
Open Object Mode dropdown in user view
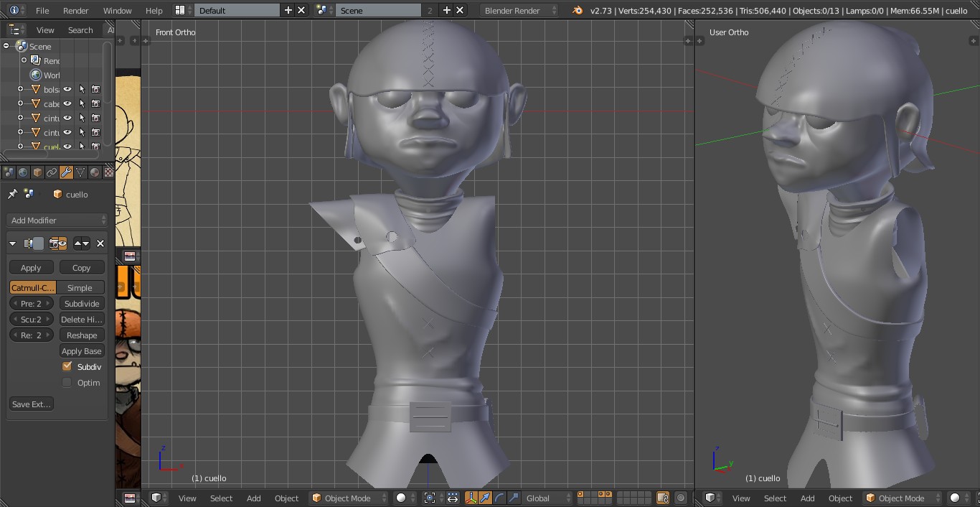[x=903, y=498]
